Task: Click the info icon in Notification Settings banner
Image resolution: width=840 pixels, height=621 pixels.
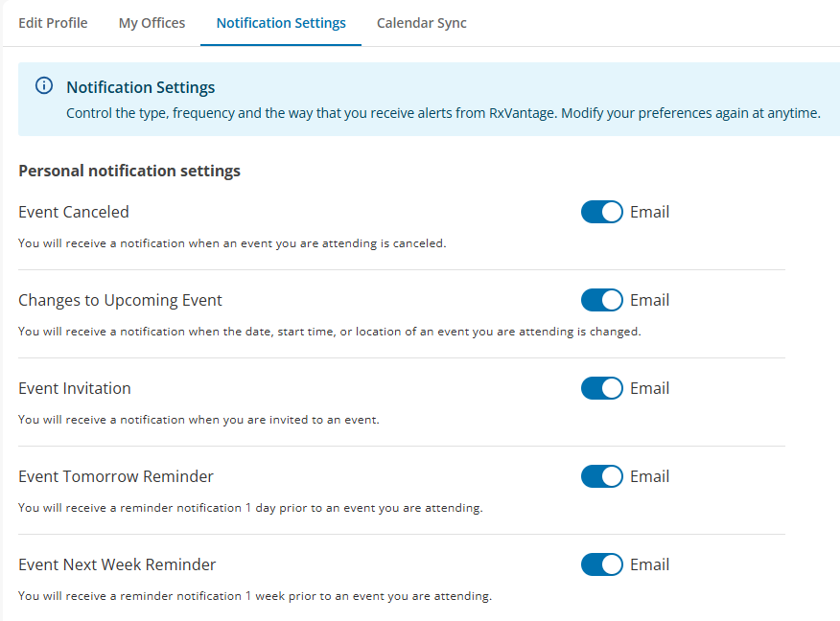Action: click(x=43, y=85)
